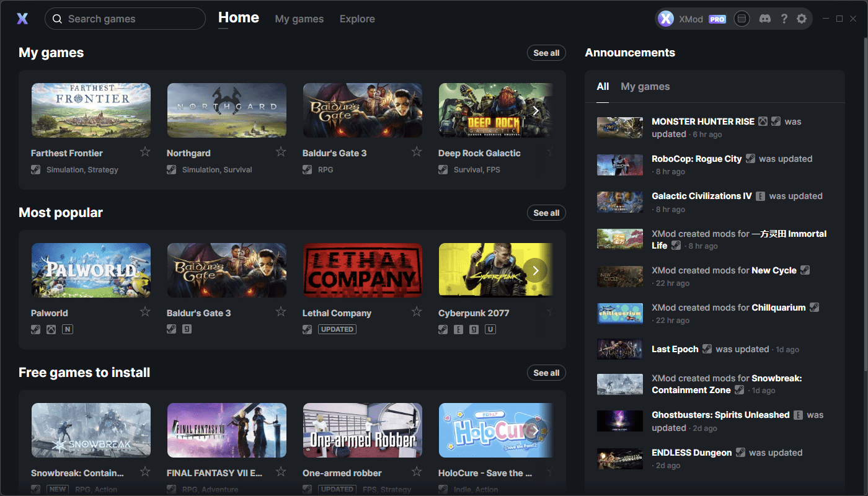Open the Chillquarium mods announcement
Image resolution: width=868 pixels, height=496 pixels.
(x=714, y=314)
